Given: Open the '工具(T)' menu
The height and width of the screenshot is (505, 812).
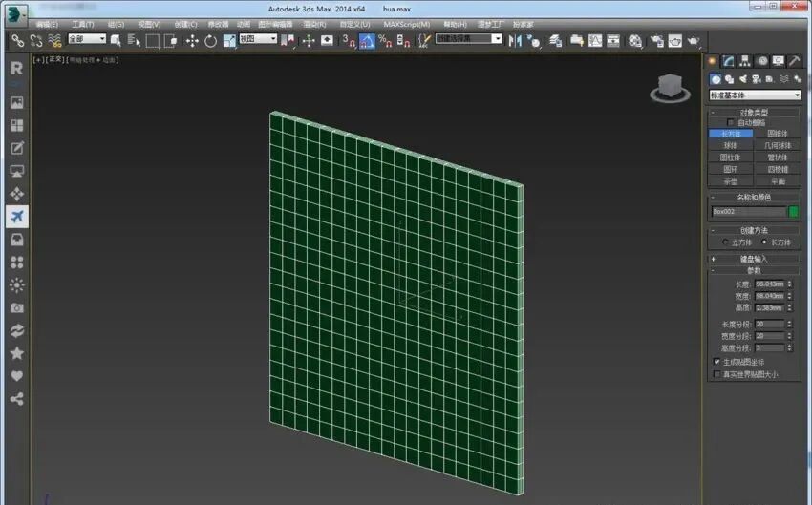Looking at the screenshot, I should (83, 24).
